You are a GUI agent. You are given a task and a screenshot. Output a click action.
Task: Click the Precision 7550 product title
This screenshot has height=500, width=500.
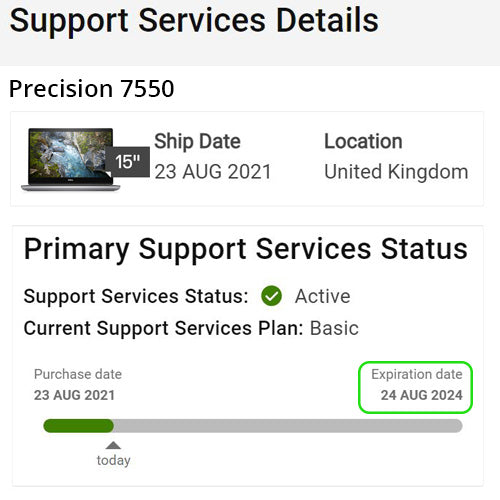coord(92,89)
